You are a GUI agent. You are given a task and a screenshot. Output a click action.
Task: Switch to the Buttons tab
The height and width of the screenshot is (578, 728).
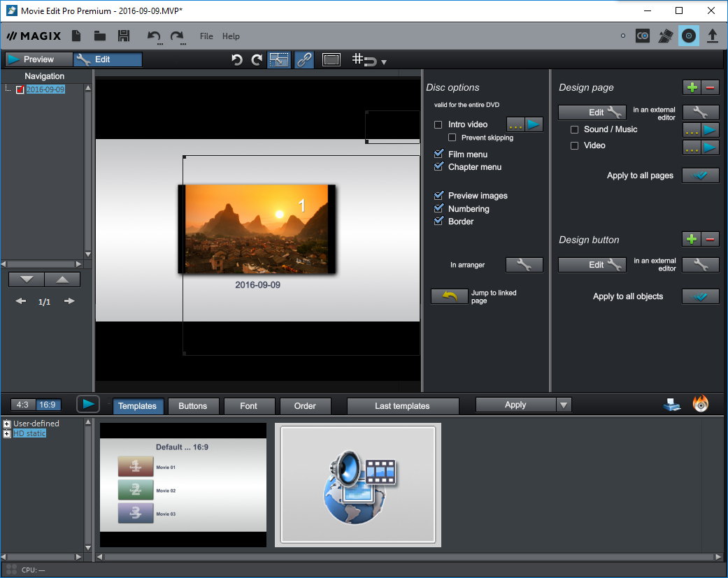click(193, 406)
